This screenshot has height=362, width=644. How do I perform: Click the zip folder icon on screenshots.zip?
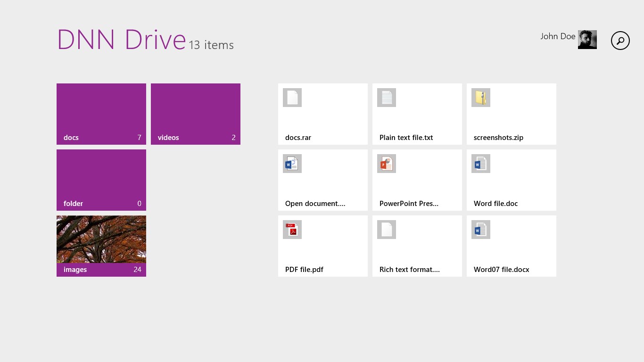[x=481, y=98]
